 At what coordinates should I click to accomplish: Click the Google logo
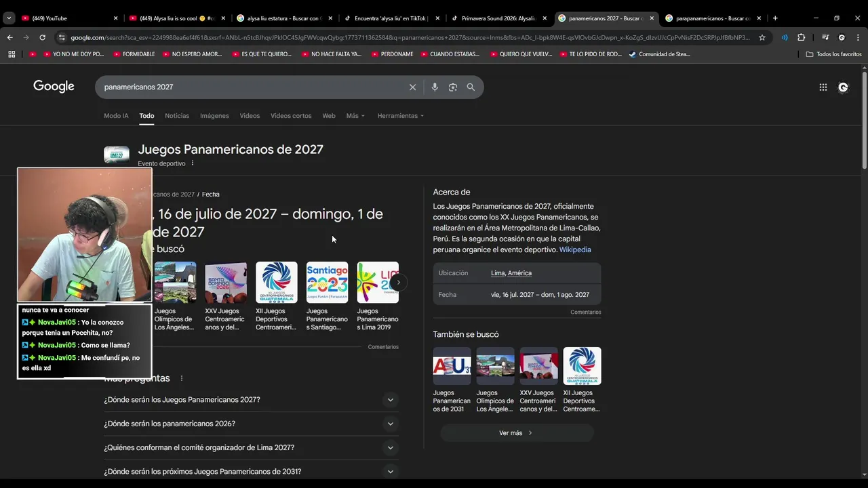click(54, 86)
